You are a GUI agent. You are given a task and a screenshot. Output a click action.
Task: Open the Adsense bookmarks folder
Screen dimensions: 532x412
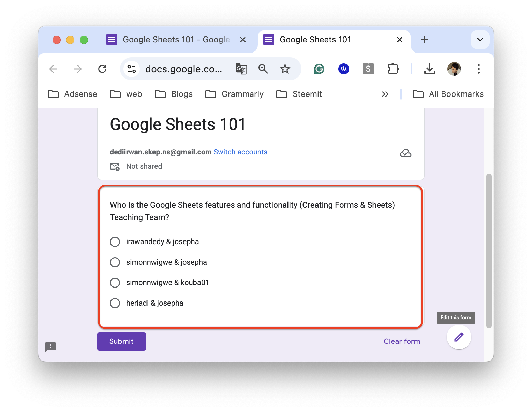point(72,94)
